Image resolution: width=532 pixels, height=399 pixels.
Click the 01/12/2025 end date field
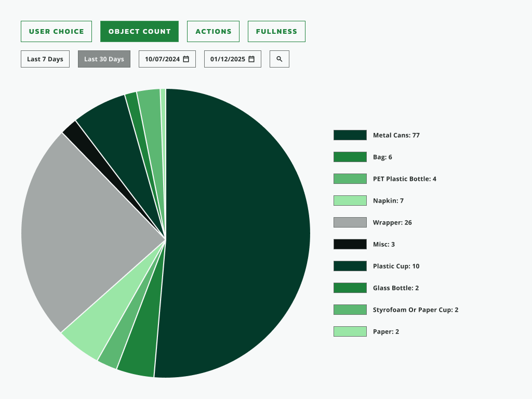pos(233,59)
